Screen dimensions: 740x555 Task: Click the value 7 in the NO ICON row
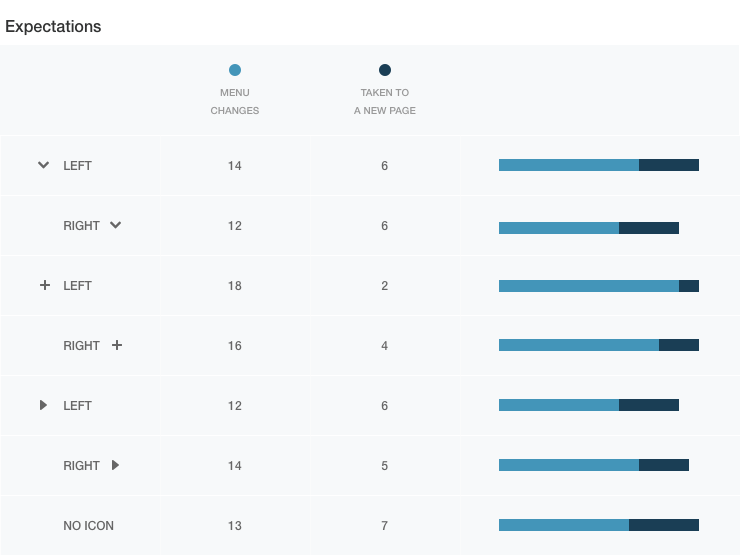[385, 525]
